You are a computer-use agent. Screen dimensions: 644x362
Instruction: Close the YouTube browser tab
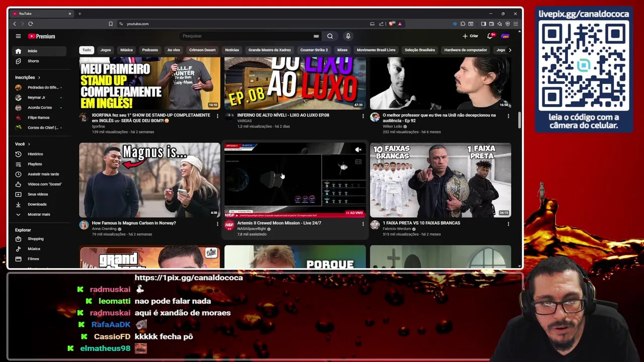pos(70,14)
